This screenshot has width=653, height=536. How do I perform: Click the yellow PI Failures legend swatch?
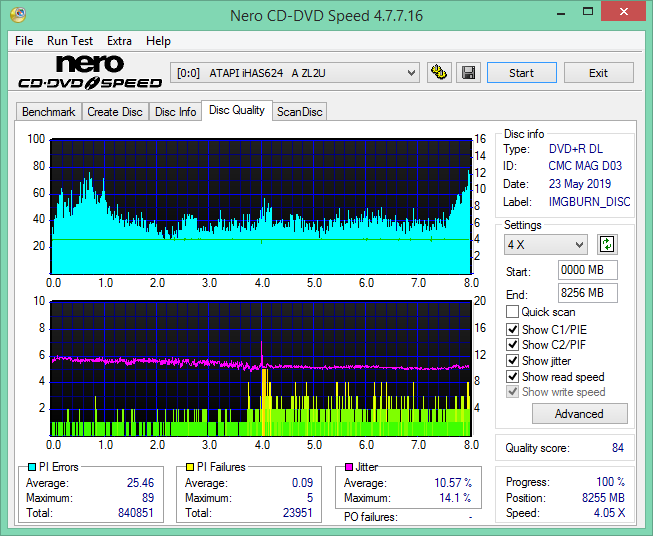tap(189, 467)
